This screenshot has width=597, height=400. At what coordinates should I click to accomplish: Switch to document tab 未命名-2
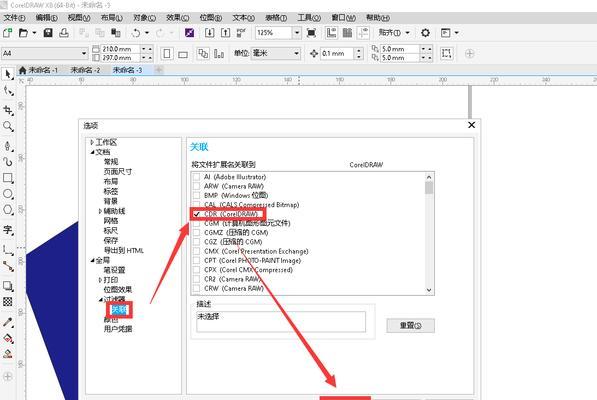(85, 70)
